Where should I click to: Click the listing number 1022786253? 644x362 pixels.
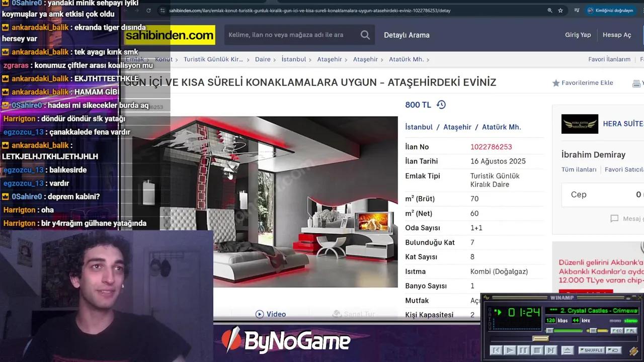point(491,147)
